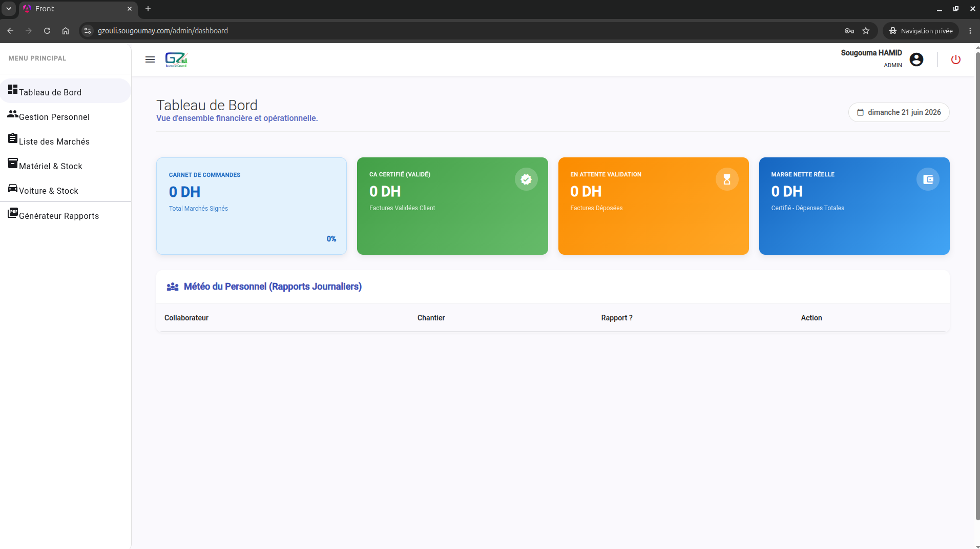Select Voiture & Stock in sidebar
This screenshot has height=549, width=980.
click(66, 189)
